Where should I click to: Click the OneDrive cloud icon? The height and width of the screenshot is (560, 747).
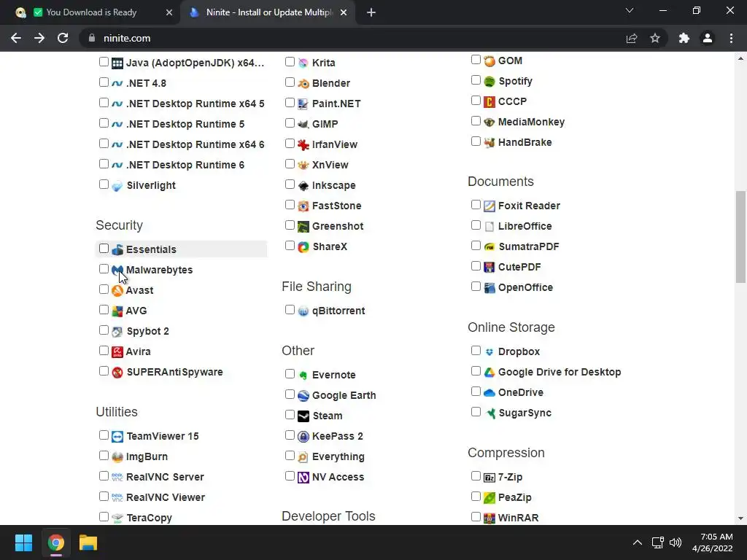489,393
